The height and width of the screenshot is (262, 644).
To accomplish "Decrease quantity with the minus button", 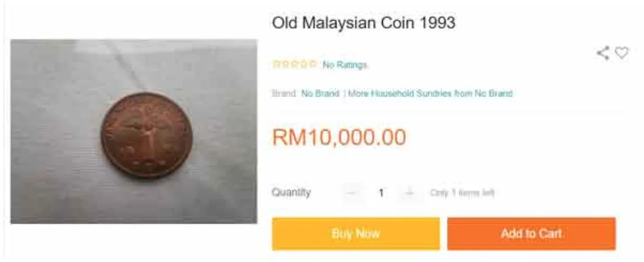I will (352, 193).
